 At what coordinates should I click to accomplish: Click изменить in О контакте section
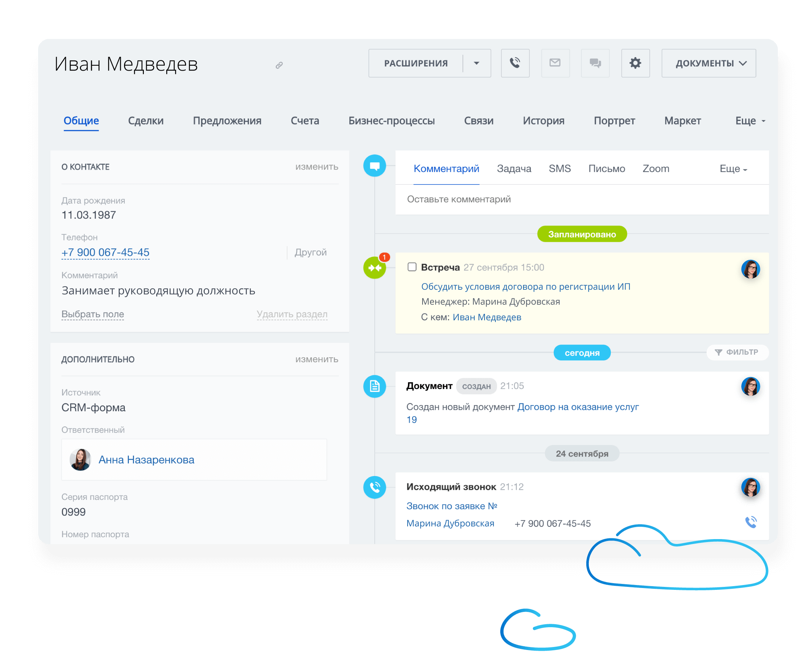316,167
